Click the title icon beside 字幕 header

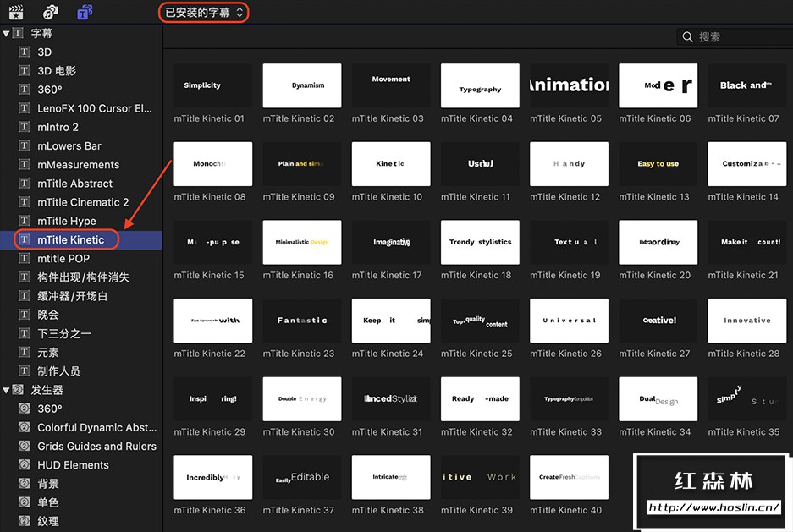click(x=18, y=33)
